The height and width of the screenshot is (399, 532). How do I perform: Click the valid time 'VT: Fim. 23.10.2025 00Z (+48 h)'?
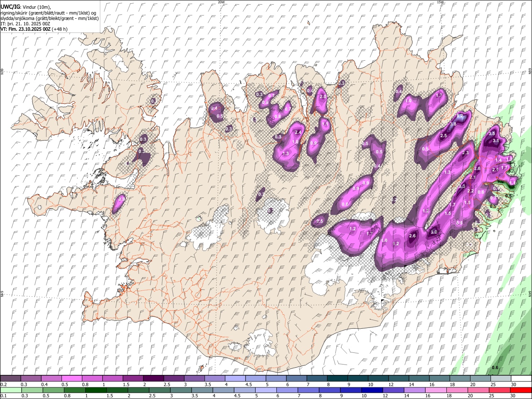[x=34, y=29]
